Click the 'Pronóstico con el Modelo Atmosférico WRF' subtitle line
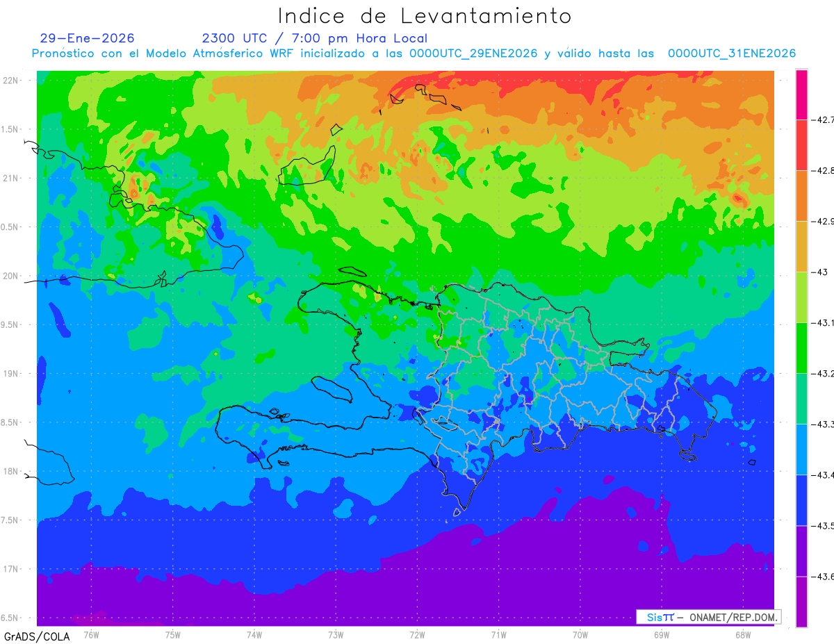 tap(414, 53)
